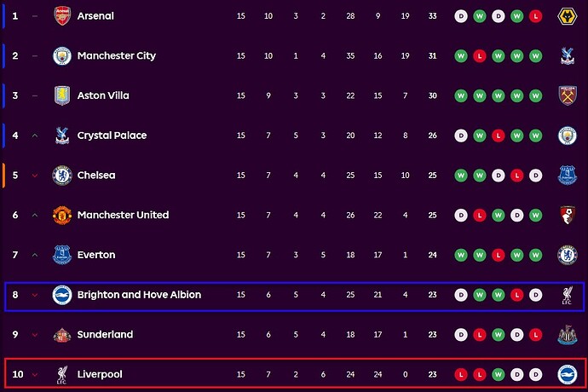Click the red down arrow beside Chelsea
The width and height of the screenshot is (588, 392).
(34, 176)
